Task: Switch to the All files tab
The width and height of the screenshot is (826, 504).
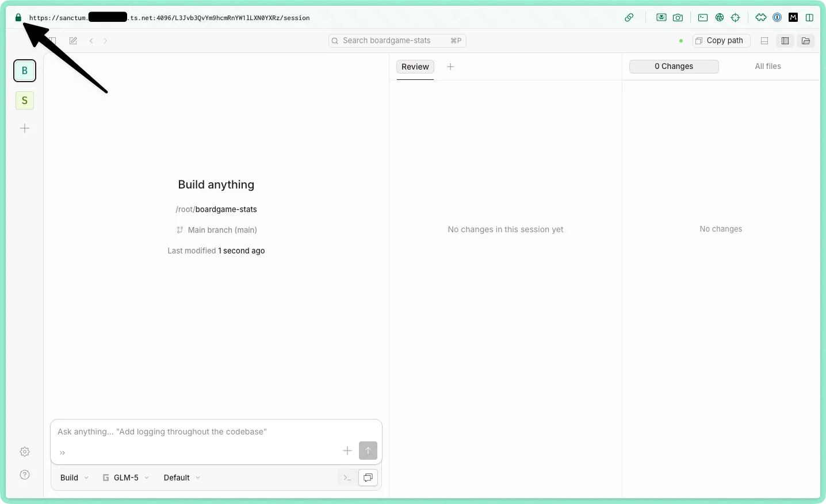Action: pos(767,67)
